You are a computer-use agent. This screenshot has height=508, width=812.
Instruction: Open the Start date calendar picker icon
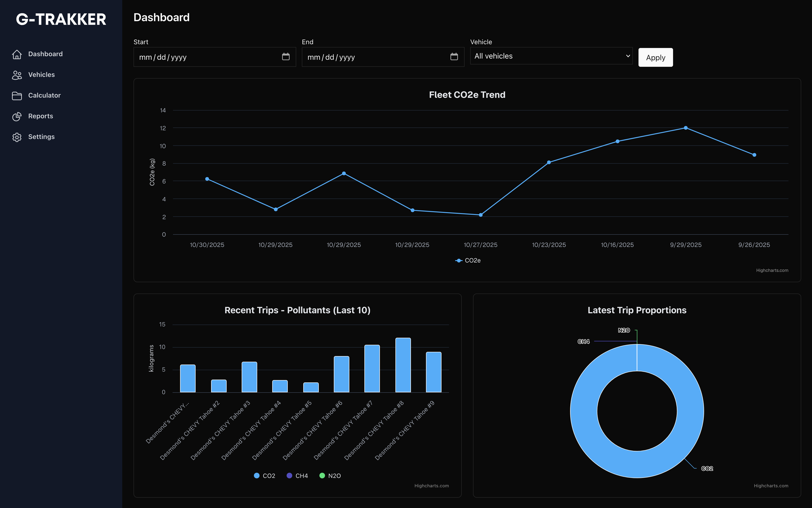tap(285, 57)
